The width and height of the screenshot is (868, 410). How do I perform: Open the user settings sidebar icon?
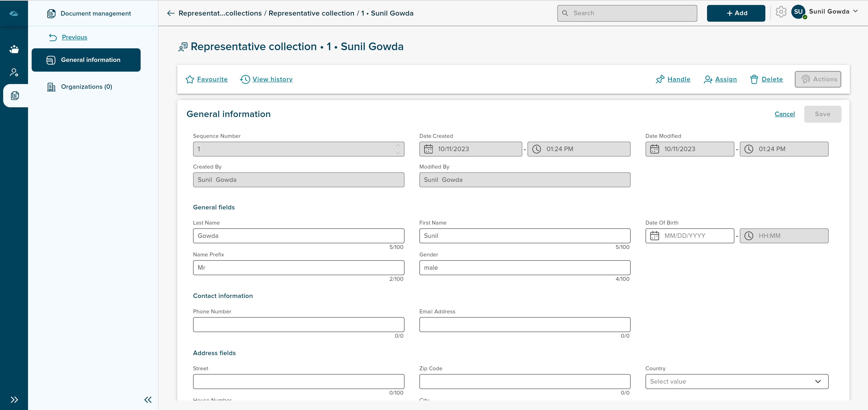[14, 72]
